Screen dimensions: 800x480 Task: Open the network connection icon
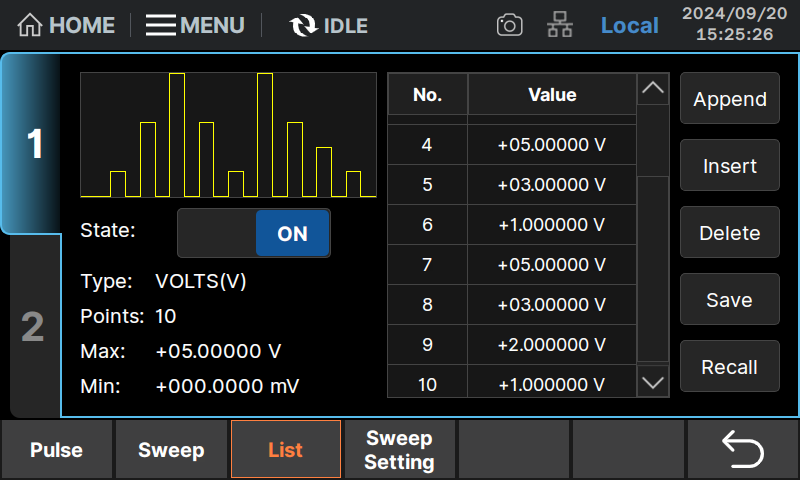(560, 26)
